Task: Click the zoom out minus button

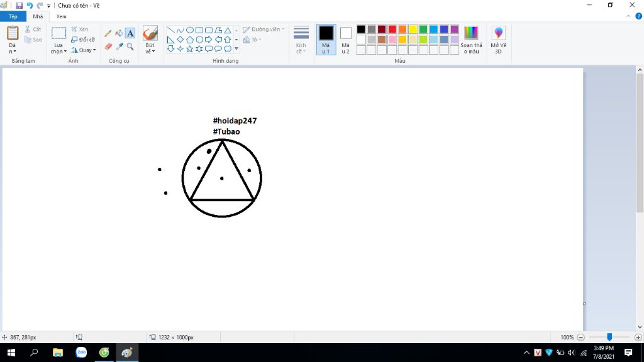Action: (x=580, y=337)
